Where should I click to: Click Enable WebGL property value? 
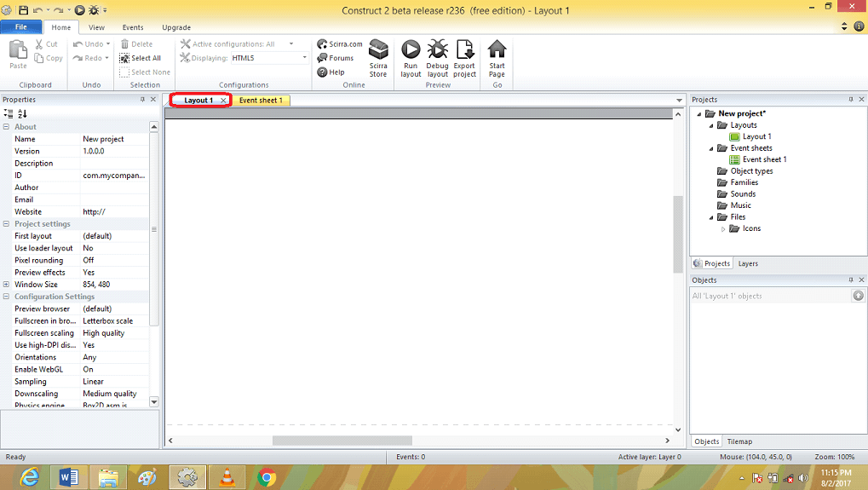115,369
